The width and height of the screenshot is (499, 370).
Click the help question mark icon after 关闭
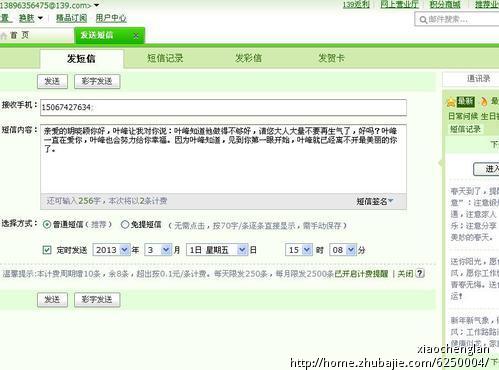420,274
